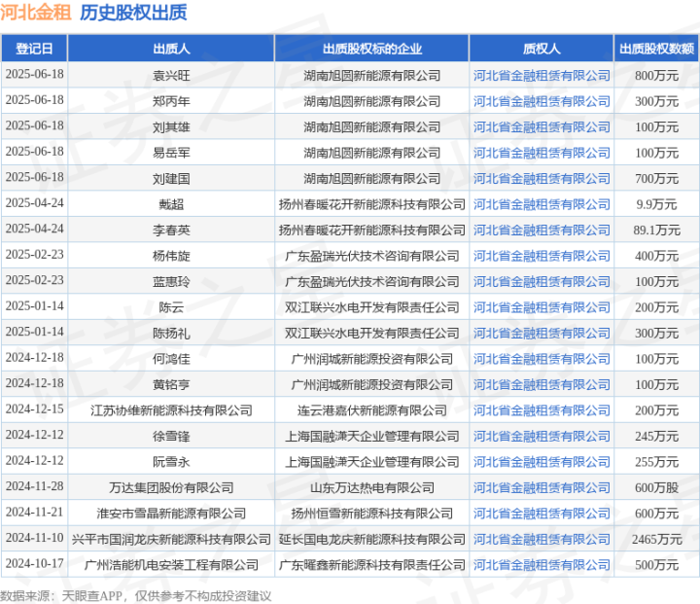Open 河北省金融租赁有限公司 link in 李春英 row

pos(542,231)
